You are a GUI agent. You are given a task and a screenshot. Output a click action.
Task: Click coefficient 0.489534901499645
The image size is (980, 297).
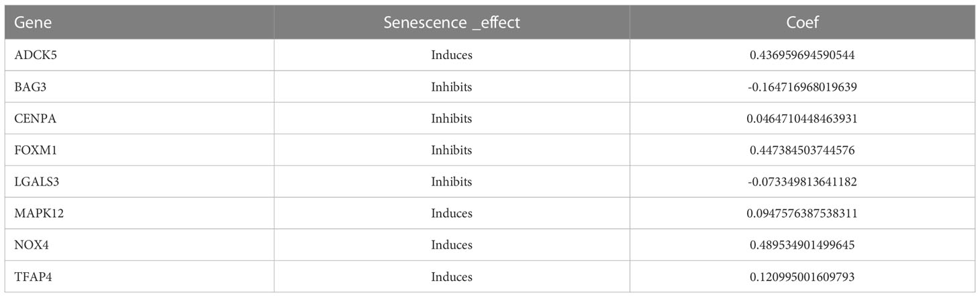click(802, 245)
